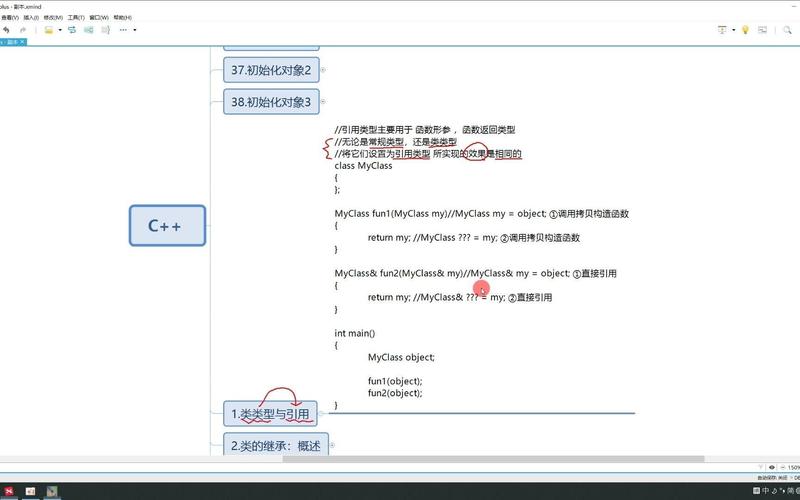This screenshot has height=500, width=800.
Task: Click the 'fun2(object);' line
Action: click(395, 393)
